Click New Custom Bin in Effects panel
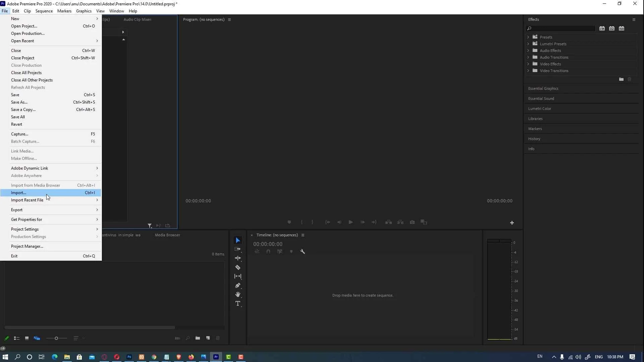The width and height of the screenshot is (644, 362). pos(621,79)
